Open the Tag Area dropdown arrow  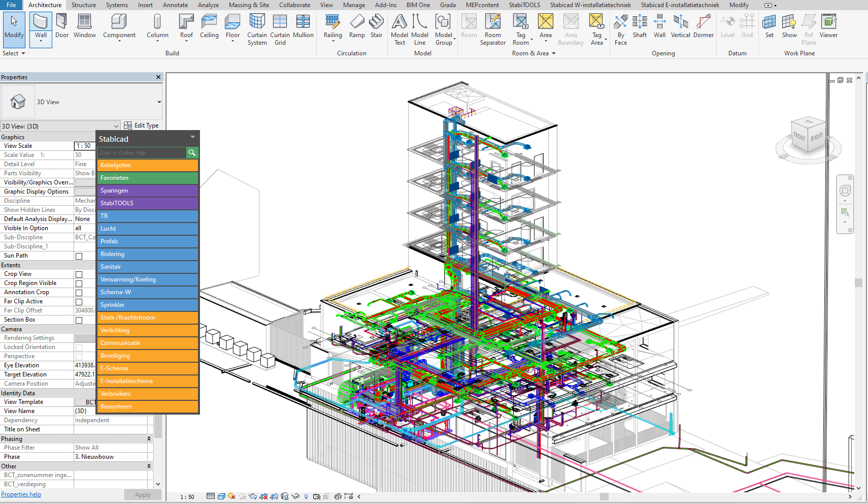(606, 39)
